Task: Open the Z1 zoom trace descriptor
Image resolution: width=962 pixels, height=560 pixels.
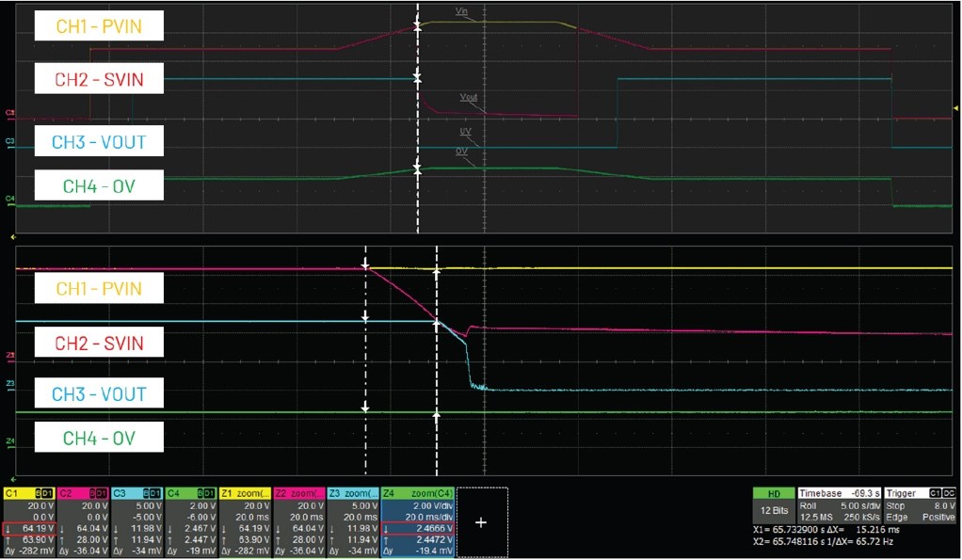Action: (244, 522)
